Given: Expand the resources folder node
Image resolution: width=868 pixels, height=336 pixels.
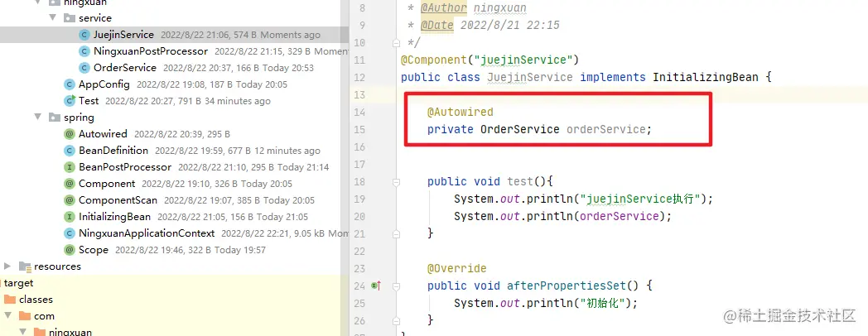Looking at the screenshot, I should (x=7, y=266).
